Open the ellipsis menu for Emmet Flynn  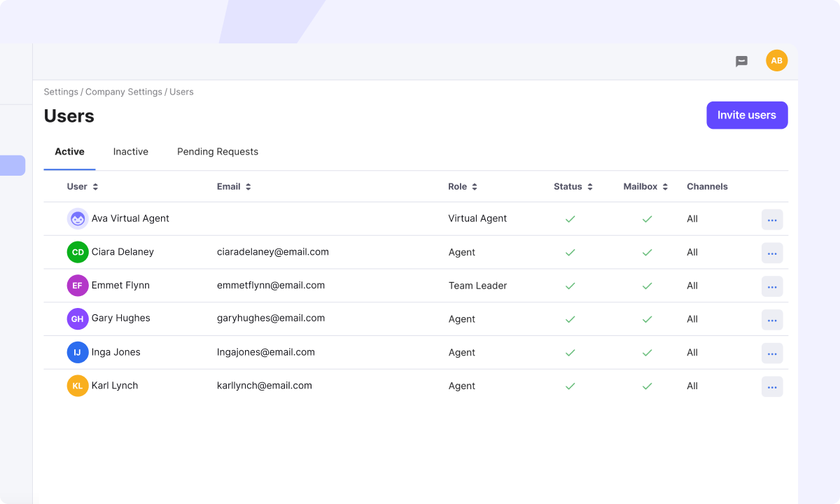pyautogui.click(x=772, y=286)
